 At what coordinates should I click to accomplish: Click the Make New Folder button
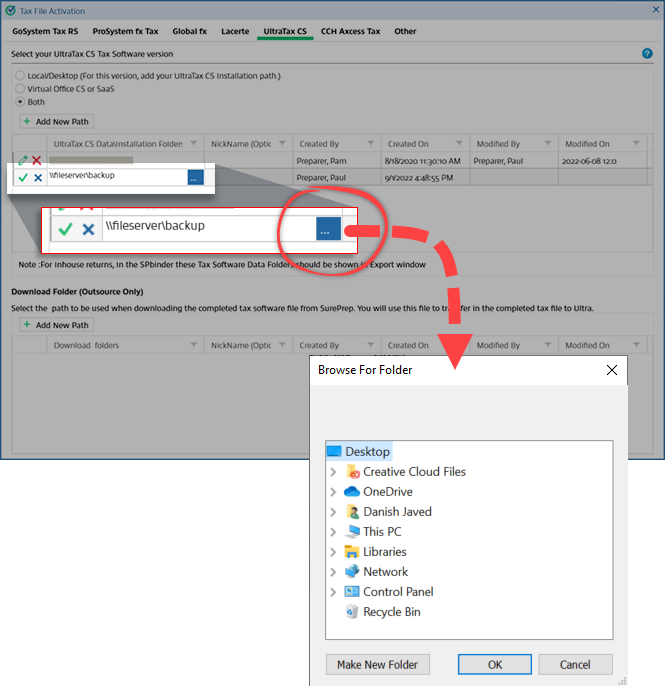pyautogui.click(x=378, y=665)
